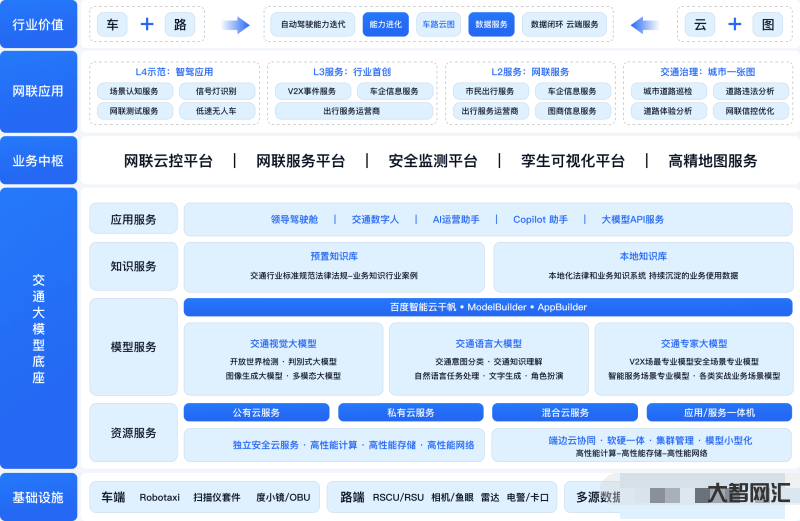Click the 高精地图服务 item

pyautogui.click(x=713, y=161)
